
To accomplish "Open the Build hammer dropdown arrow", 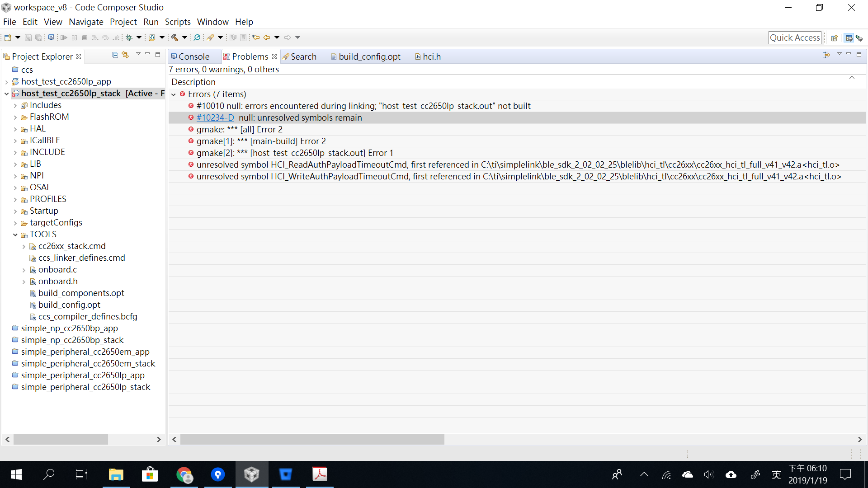I will pos(184,38).
